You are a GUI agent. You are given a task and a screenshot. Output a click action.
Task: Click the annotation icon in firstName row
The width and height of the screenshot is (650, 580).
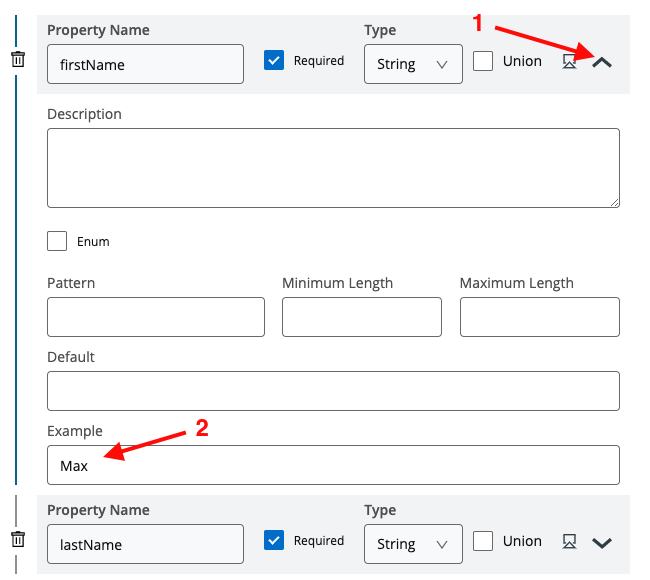tap(569, 62)
